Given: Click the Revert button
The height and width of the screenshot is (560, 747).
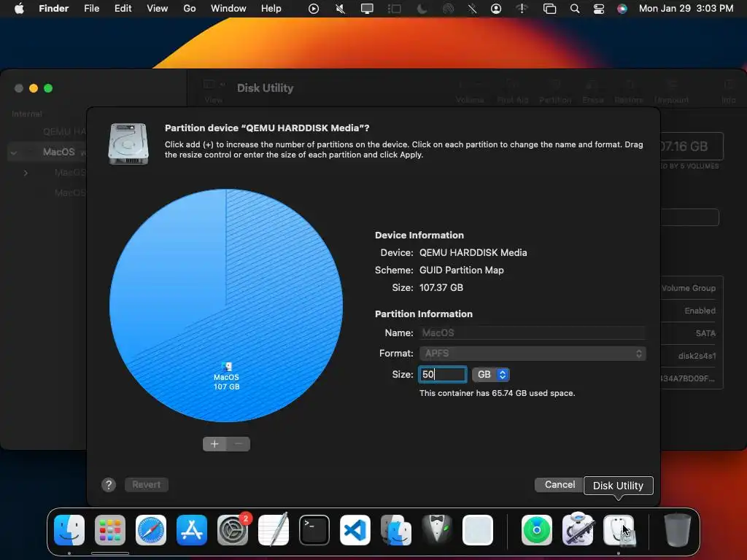Looking at the screenshot, I should (146, 485).
